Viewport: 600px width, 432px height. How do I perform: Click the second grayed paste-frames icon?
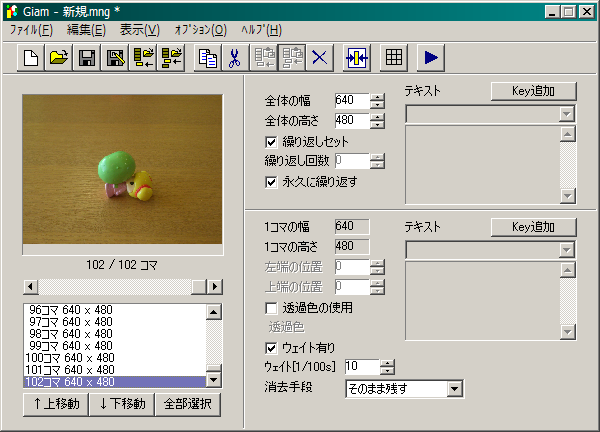[x=292, y=58]
